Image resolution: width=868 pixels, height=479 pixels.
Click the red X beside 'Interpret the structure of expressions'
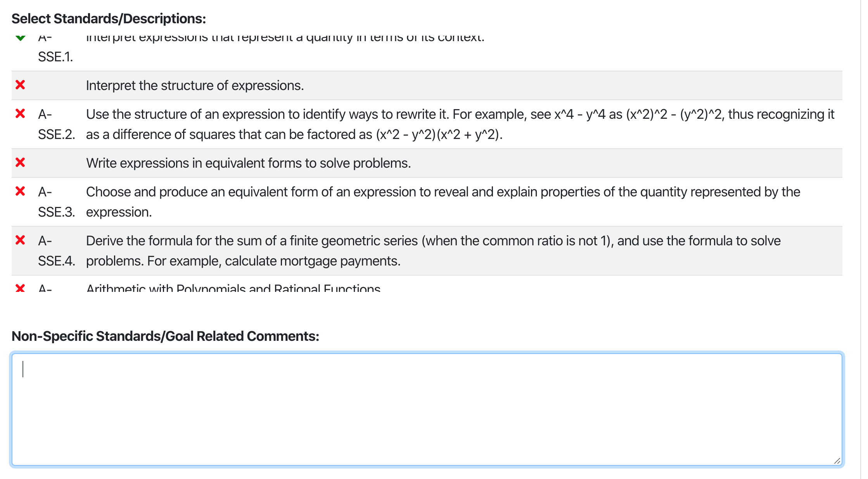20,85
